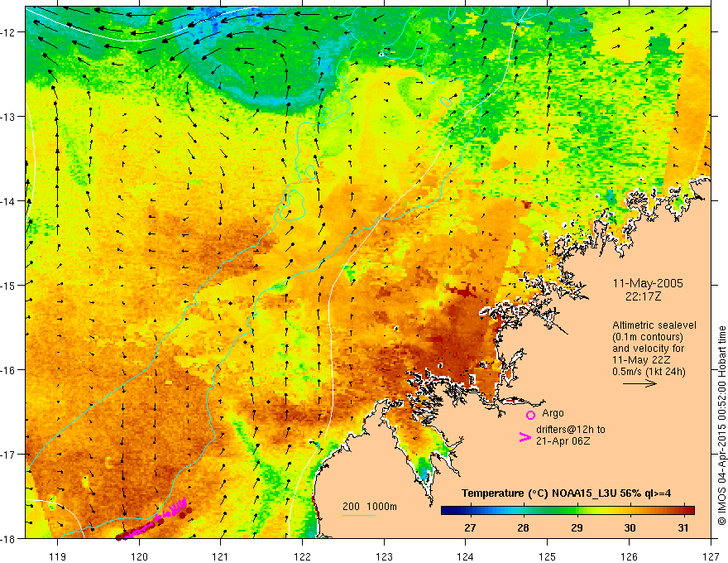Click the '11-May 22Z' velocity date text
The width and height of the screenshot is (728, 563).
tap(641, 360)
